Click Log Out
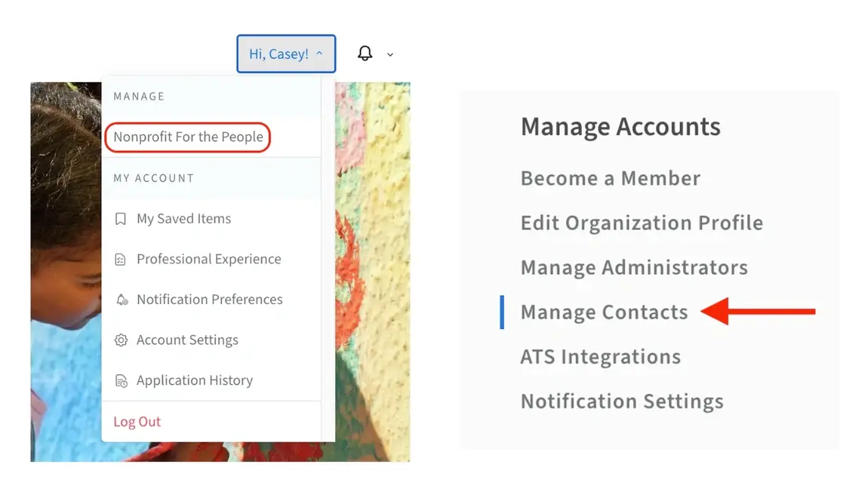Viewport: 868px width, 486px height. coord(137,421)
